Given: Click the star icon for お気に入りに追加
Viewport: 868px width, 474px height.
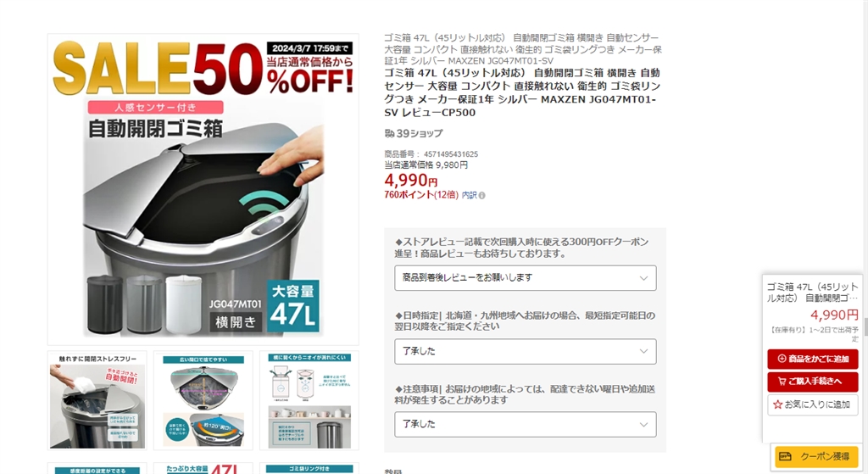Looking at the screenshot, I should click(x=777, y=404).
